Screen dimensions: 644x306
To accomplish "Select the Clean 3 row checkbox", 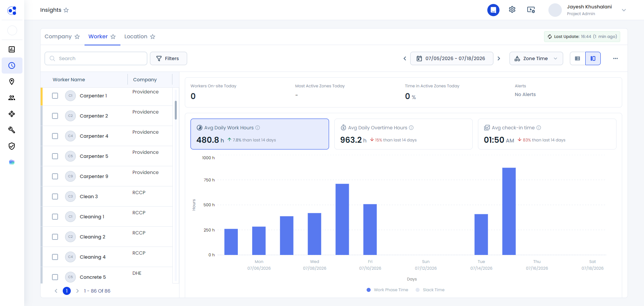I will tap(55, 196).
